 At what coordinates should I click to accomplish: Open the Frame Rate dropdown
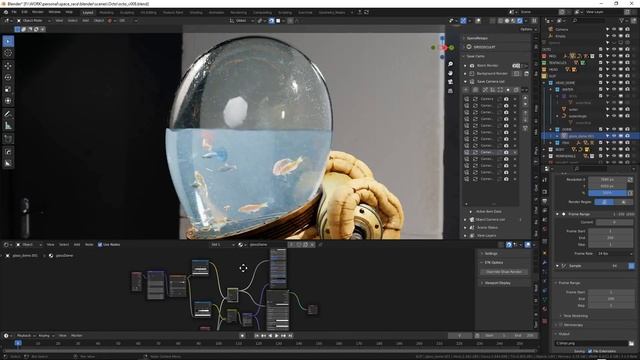[615, 253]
